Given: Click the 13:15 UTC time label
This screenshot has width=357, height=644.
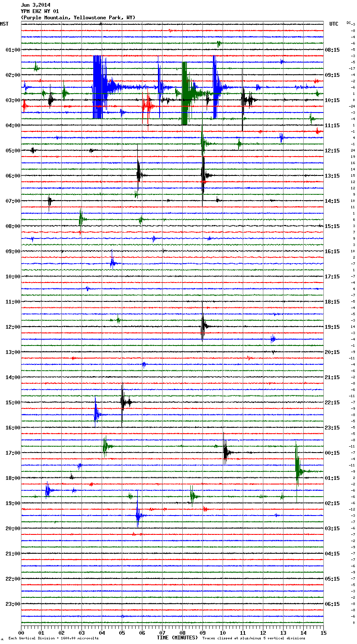Looking at the screenshot, I should (x=332, y=176).
